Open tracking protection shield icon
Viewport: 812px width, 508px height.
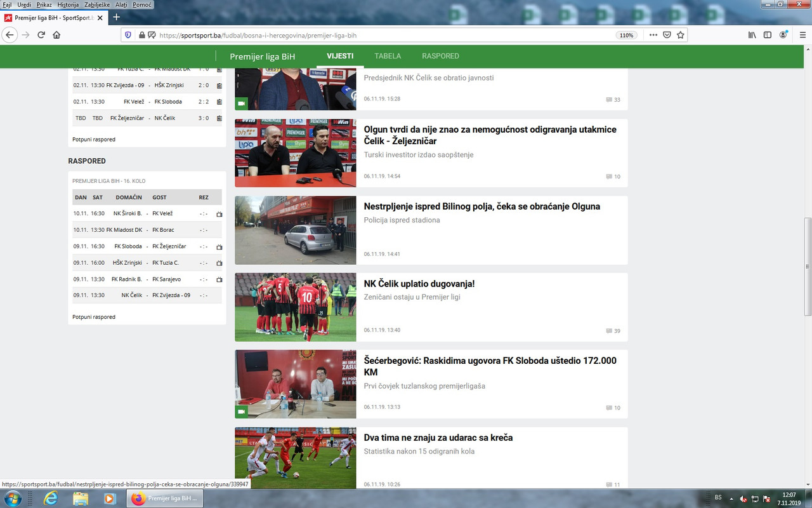(x=128, y=35)
